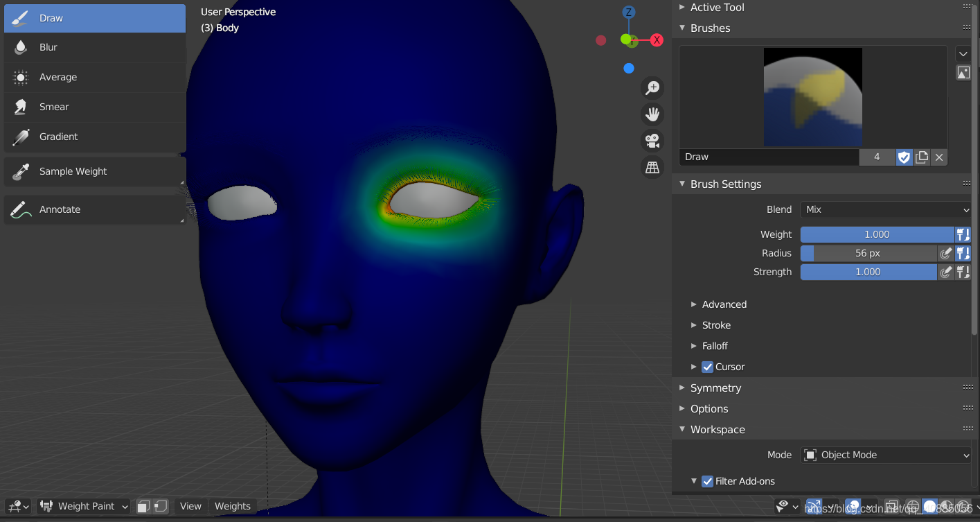Select the Smear weight tool

(x=95, y=107)
